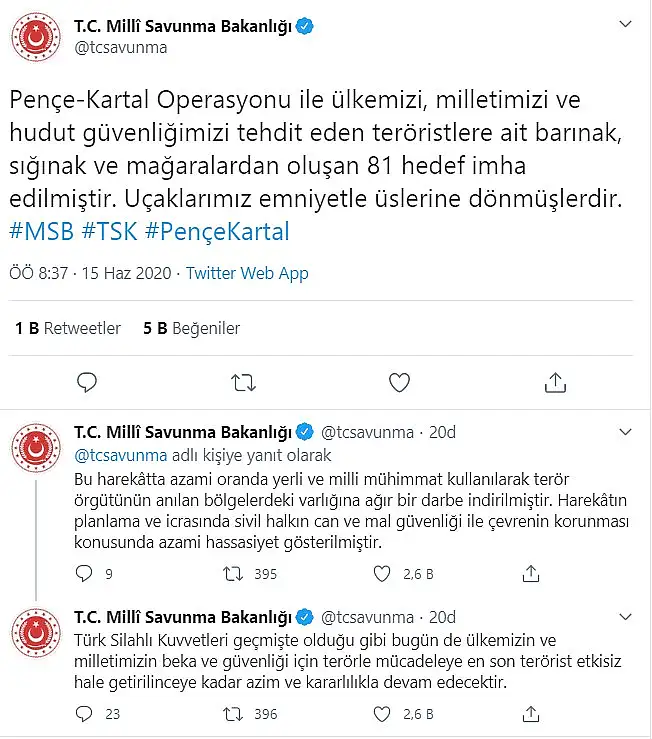
Task: Like the main tweet with the heart icon
Action: pos(399,382)
